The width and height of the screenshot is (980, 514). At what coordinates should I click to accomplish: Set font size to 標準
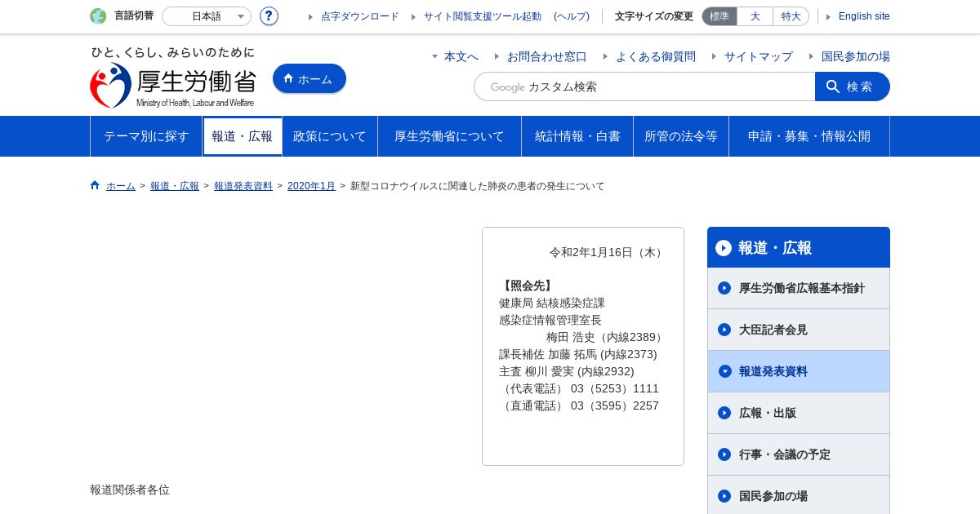(719, 16)
